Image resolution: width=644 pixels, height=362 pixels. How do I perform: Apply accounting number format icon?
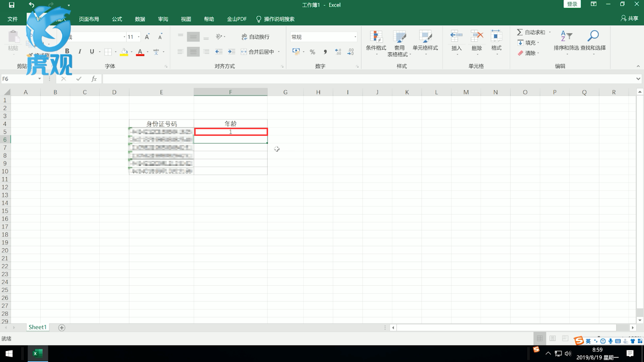pos(296,52)
